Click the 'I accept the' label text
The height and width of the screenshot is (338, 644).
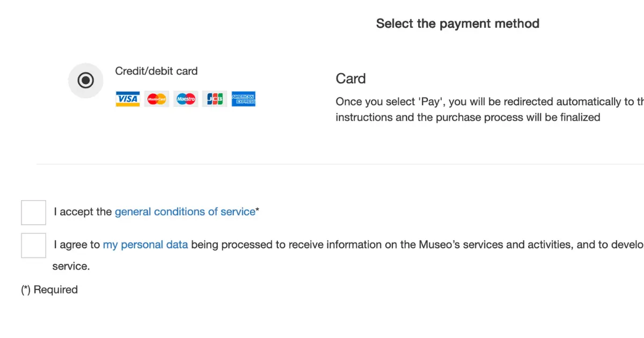(83, 212)
